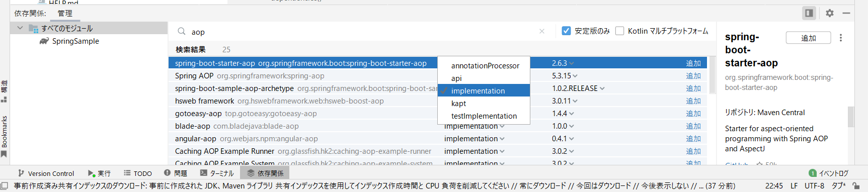
Task: Hide the dependencies tool window
Action: coord(846,13)
